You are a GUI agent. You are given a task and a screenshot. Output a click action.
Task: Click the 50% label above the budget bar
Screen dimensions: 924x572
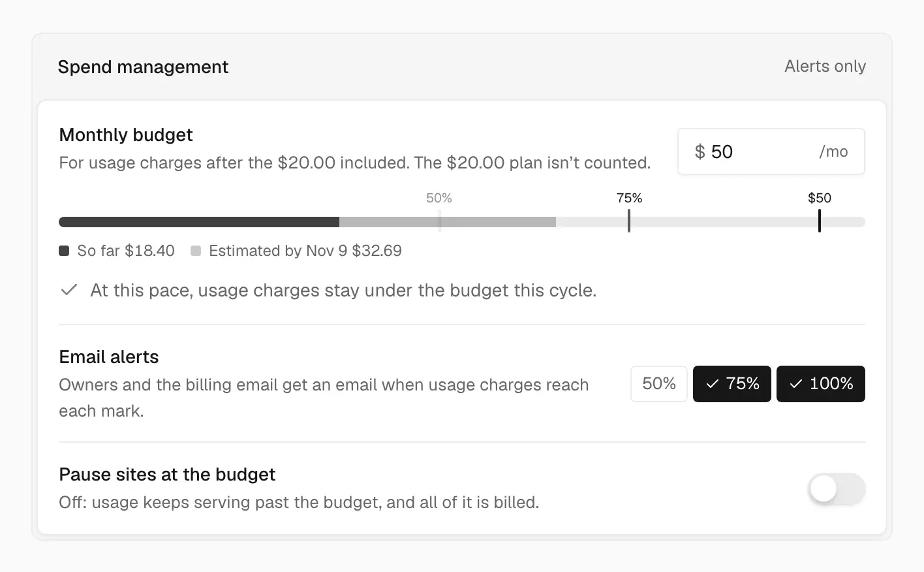coord(439,198)
